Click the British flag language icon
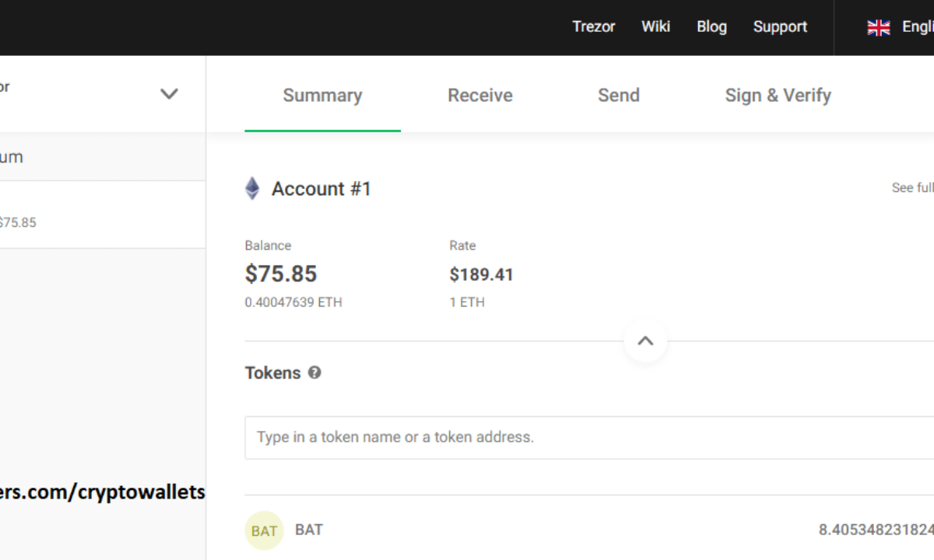The width and height of the screenshot is (934, 560). pos(879,26)
